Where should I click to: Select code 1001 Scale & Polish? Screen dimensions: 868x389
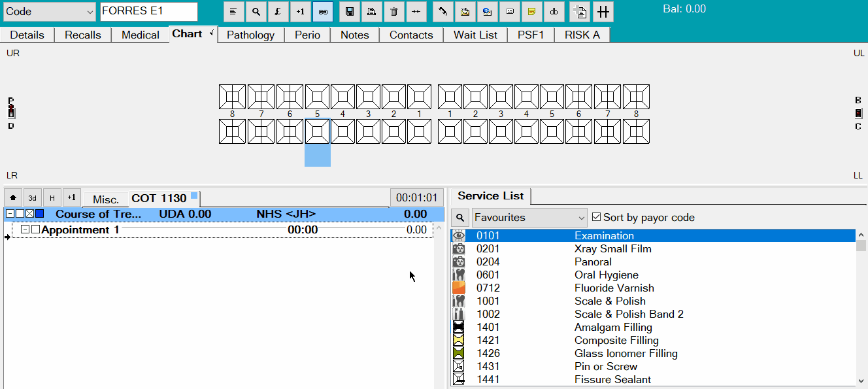pyautogui.click(x=654, y=301)
